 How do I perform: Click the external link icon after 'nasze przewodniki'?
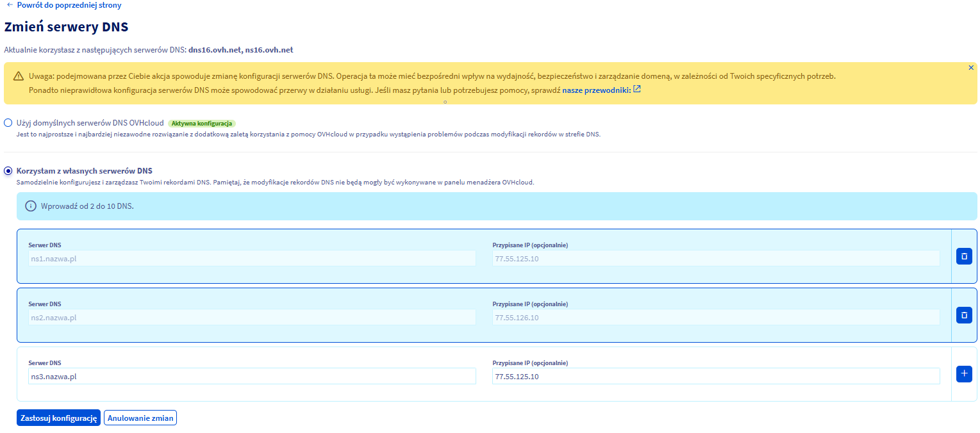click(x=636, y=90)
